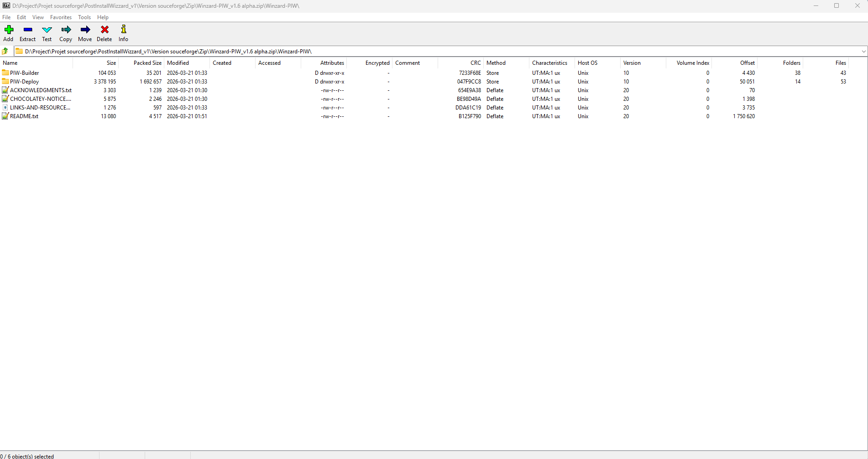The image size is (868, 459).
Task: Select the Copy toolbar icon
Action: (x=66, y=30)
